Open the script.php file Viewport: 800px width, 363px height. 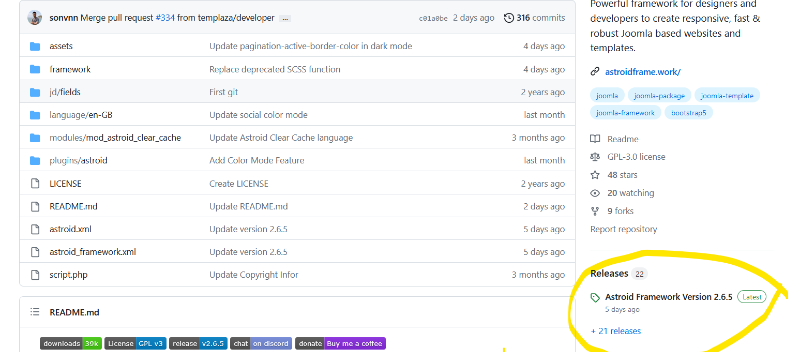[68, 275]
